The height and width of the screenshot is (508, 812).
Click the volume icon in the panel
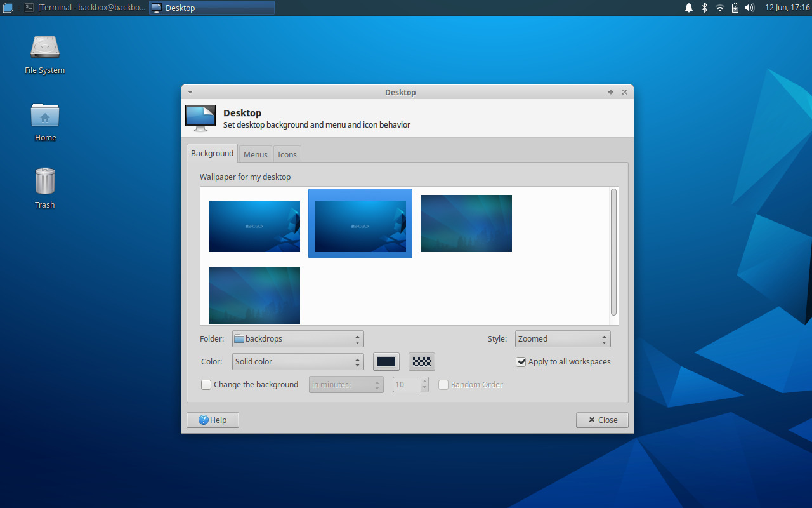click(749, 7)
